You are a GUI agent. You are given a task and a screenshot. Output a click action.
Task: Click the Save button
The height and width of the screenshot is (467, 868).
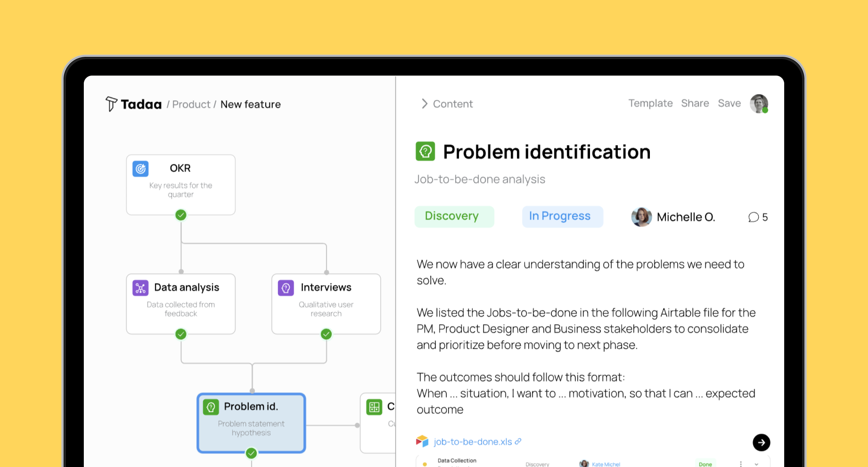729,103
